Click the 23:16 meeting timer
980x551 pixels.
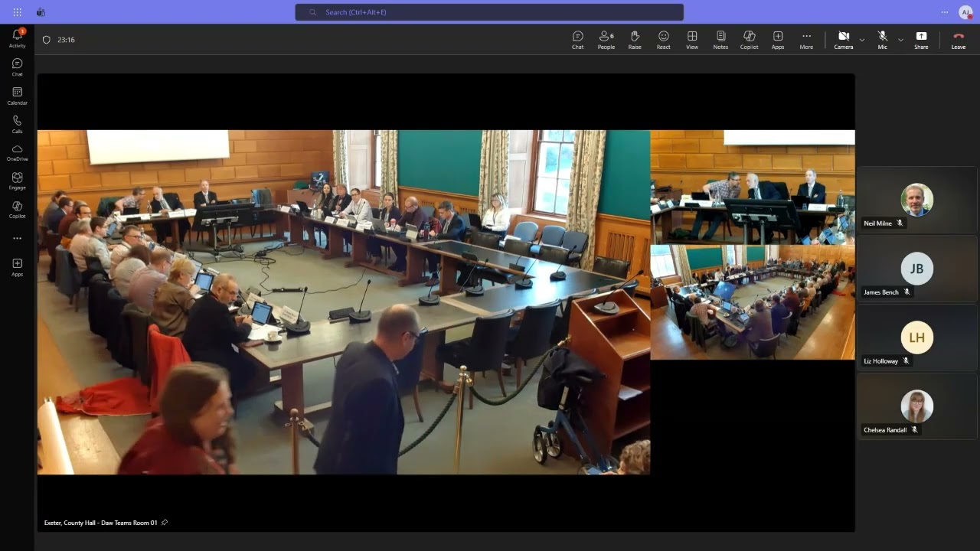point(66,40)
